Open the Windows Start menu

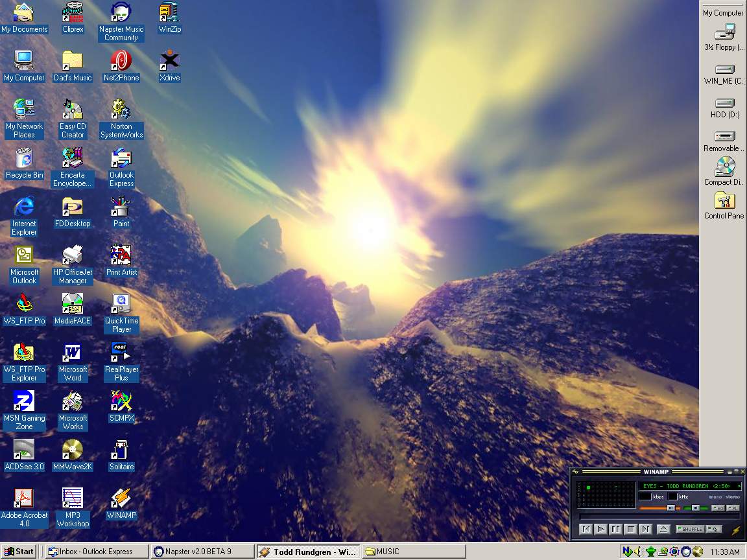coord(19,552)
